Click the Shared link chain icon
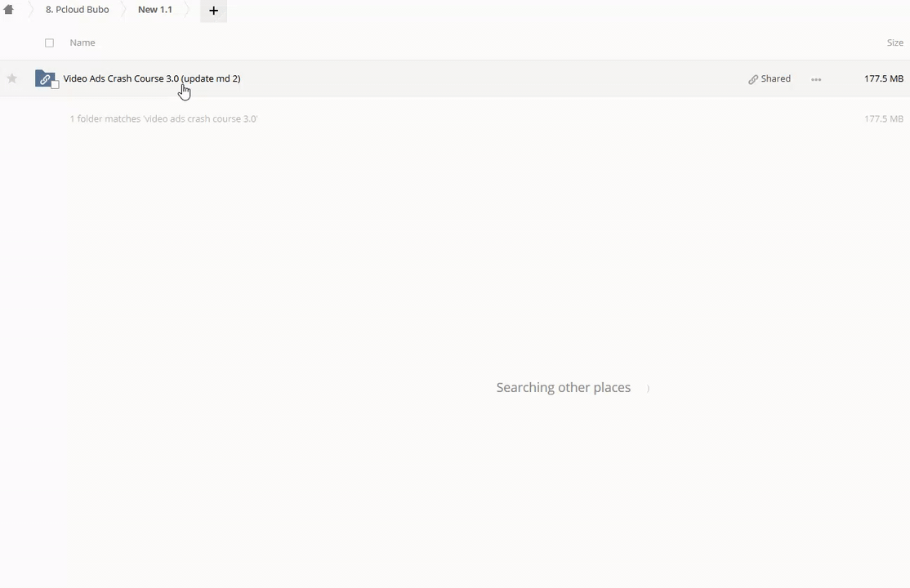Screen dimensions: 910x588 click(x=753, y=79)
